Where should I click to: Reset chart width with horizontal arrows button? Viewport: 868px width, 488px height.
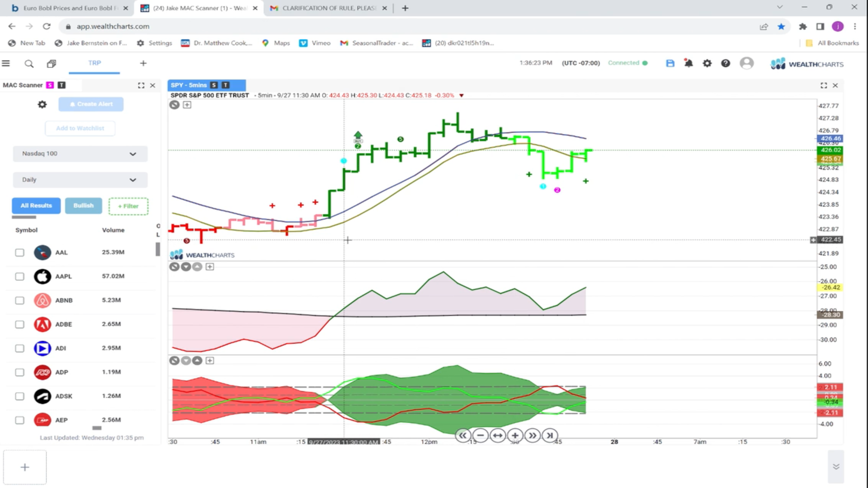[497, 436]
